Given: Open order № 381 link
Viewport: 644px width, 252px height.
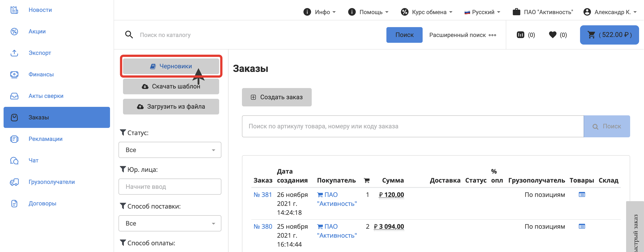Looking at the screenshot, I should [x=263, y=195].
